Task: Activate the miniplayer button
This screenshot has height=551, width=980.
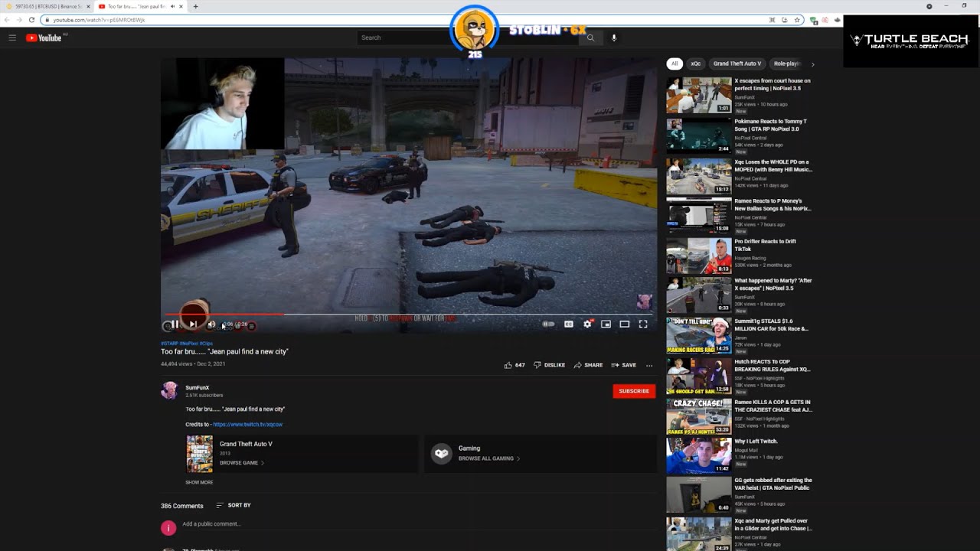Action: click(x=606, y=324)
